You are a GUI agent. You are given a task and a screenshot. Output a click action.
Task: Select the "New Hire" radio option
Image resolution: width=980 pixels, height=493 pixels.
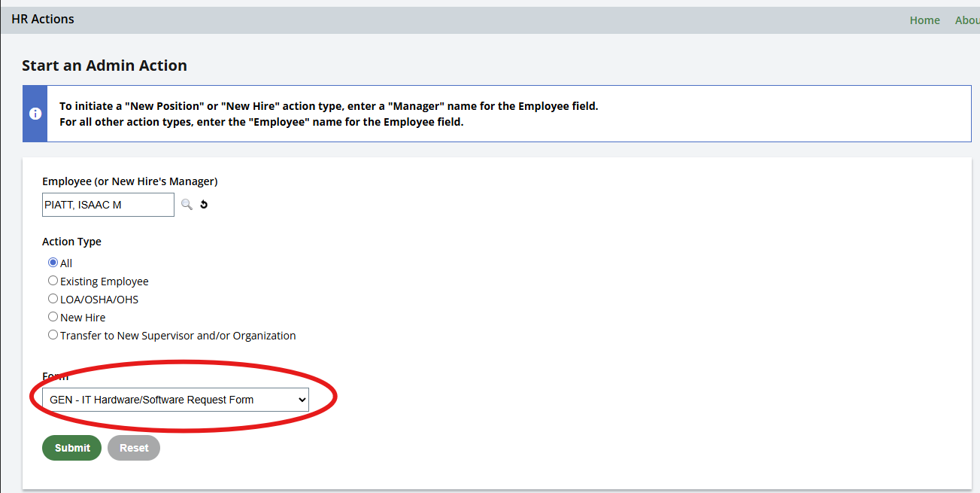[x=53, y=317]
